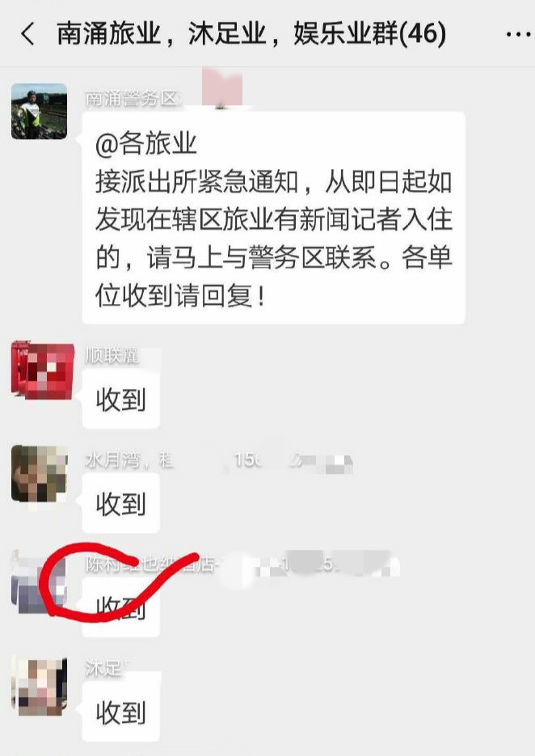Select the police notice message bubble
Screen dimensions: 535x756
click(273, 218)
